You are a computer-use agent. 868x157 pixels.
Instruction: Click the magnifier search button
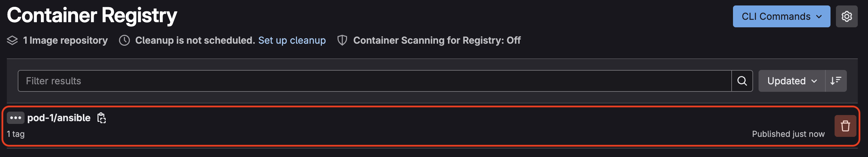[742, 81]
